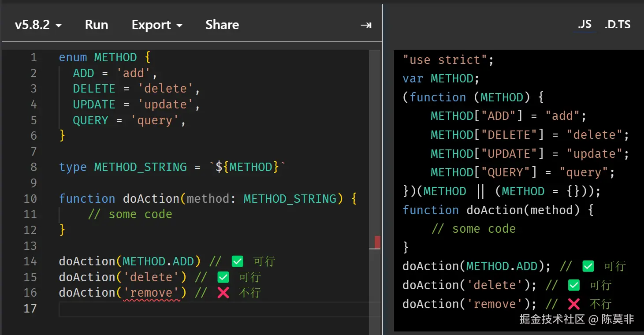Click the red error marker on the scrollbar
Screen dimensions: 644x335
click(x=377, y=242)
